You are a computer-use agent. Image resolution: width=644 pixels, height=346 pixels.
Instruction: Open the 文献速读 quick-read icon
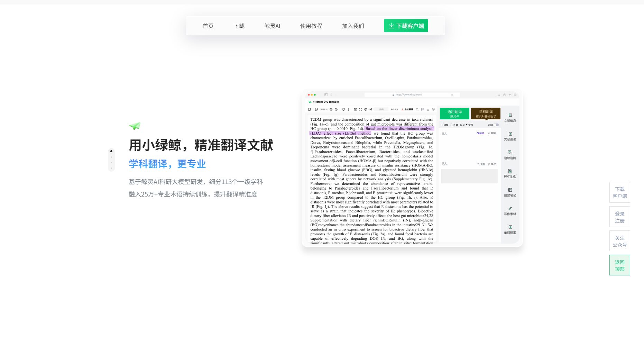click(510, 134)
